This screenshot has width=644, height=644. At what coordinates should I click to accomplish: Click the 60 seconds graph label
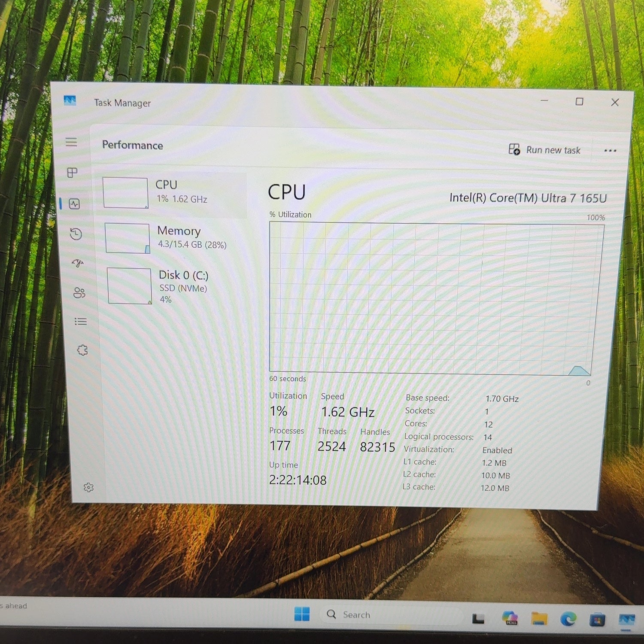click(x=288, y=379)
